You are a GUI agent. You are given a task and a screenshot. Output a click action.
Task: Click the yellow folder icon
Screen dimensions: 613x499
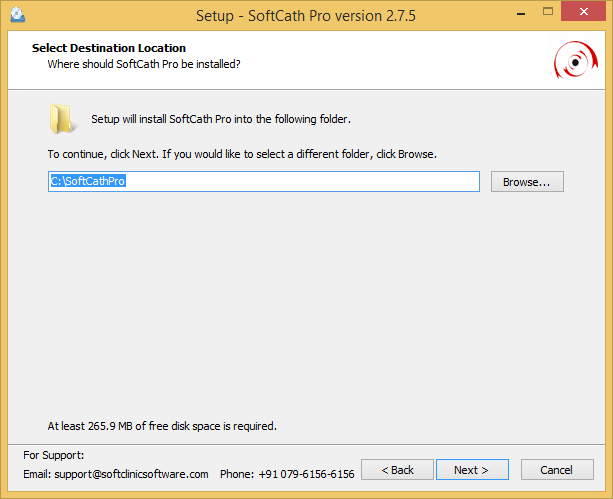(62, 118)
